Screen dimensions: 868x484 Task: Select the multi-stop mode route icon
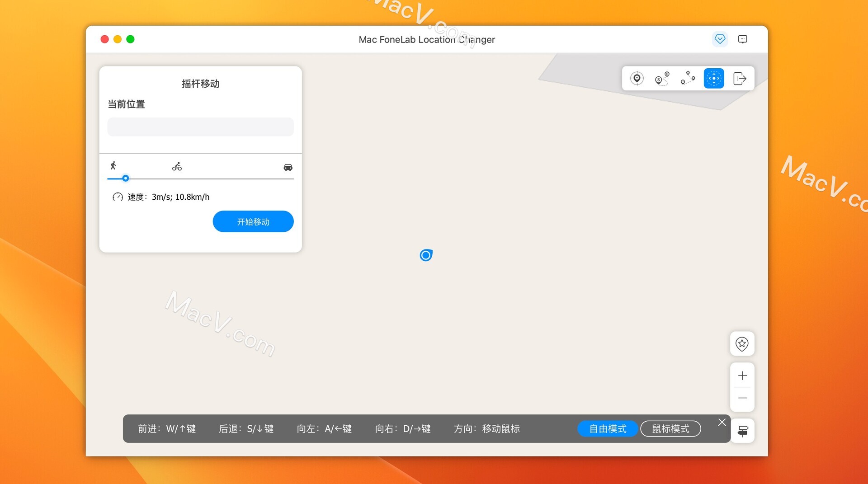point(688,79)
